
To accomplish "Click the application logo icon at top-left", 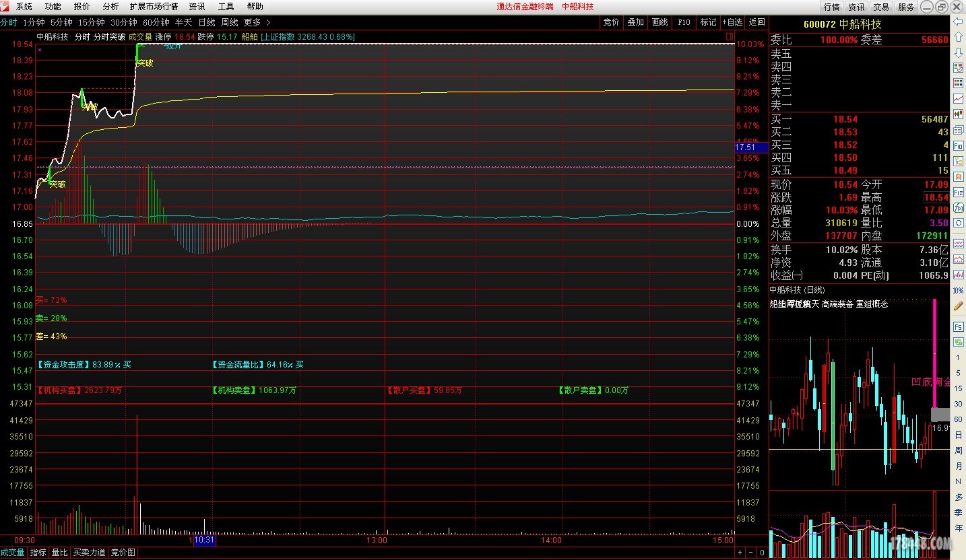I will tap(6, 6).
